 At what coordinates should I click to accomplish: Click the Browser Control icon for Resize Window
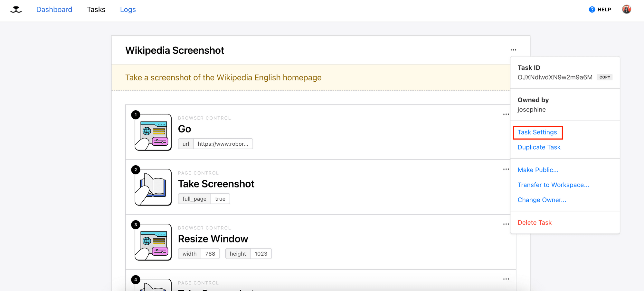click(153, 242)
